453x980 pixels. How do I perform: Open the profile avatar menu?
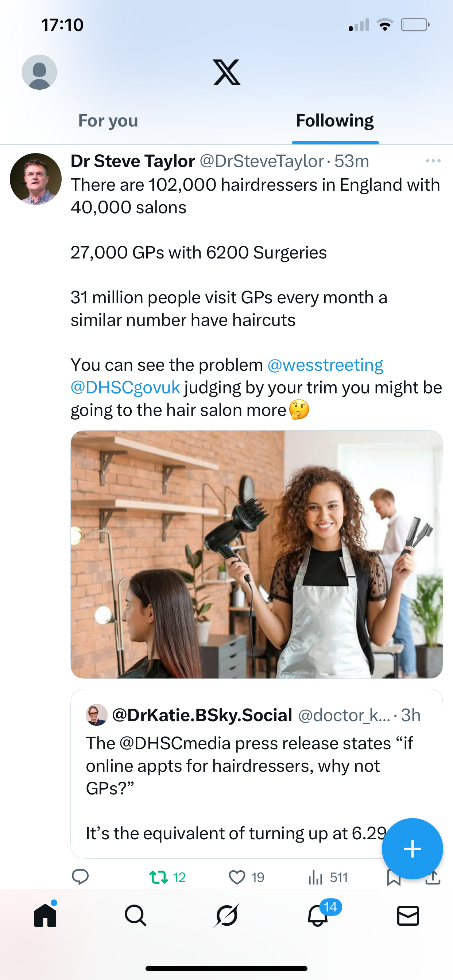click(x=39, y=72)
